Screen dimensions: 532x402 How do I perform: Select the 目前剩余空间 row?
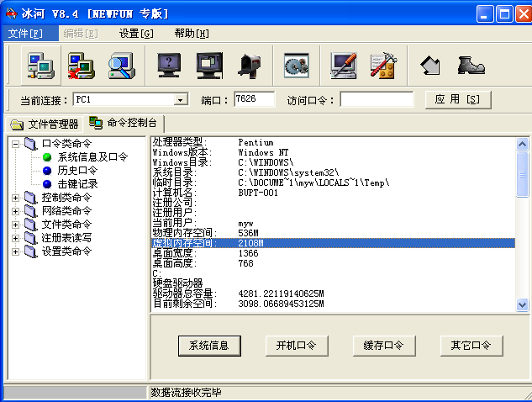pyautogui.click(x=333, y=304)
